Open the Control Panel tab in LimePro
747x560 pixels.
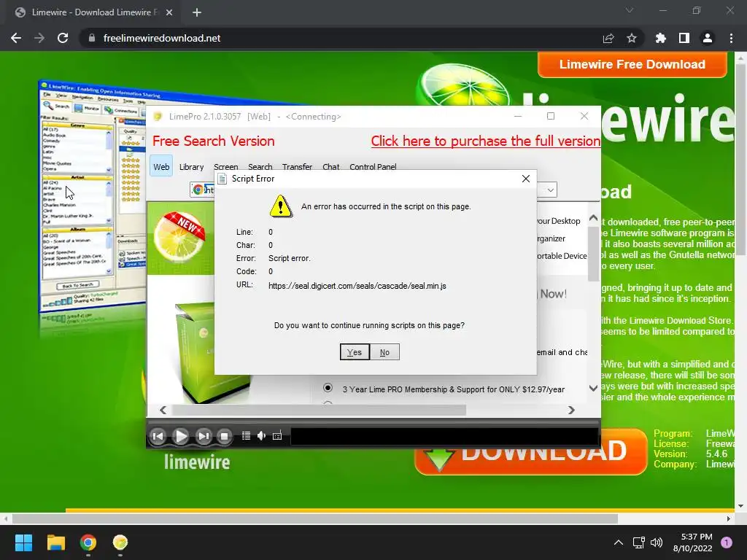pyautogui.click(x=373, y=167)
